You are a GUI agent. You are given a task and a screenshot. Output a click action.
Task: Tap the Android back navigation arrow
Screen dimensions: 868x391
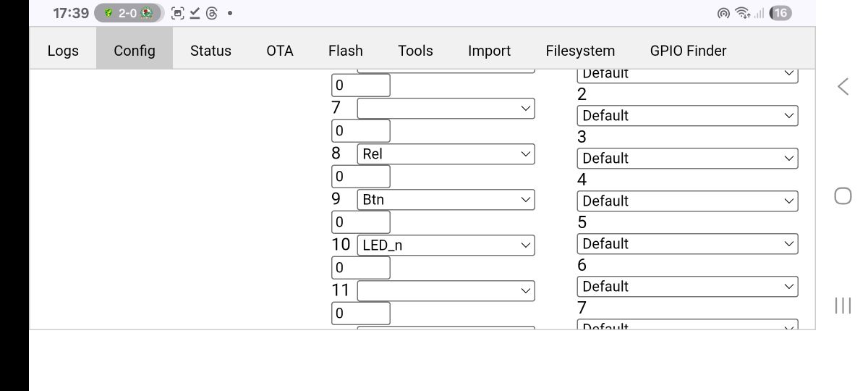[x=843, y=87]
